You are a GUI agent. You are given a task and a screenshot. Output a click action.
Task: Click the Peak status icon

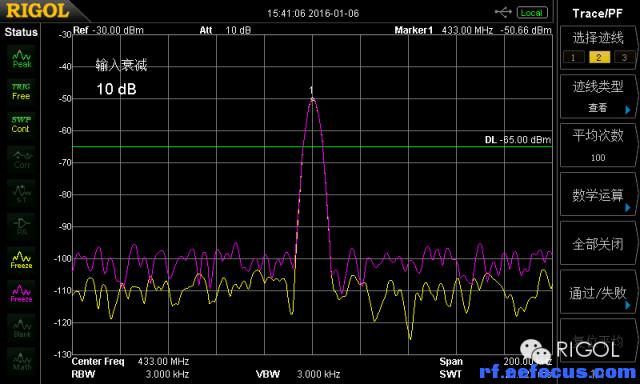point(21,59)
